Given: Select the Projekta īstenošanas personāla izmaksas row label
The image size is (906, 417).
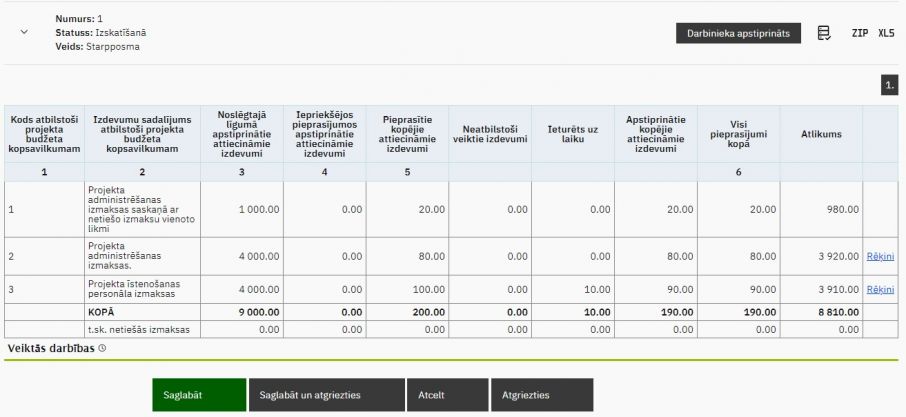Looking at the screenshot, I should [x=141, y=289].
